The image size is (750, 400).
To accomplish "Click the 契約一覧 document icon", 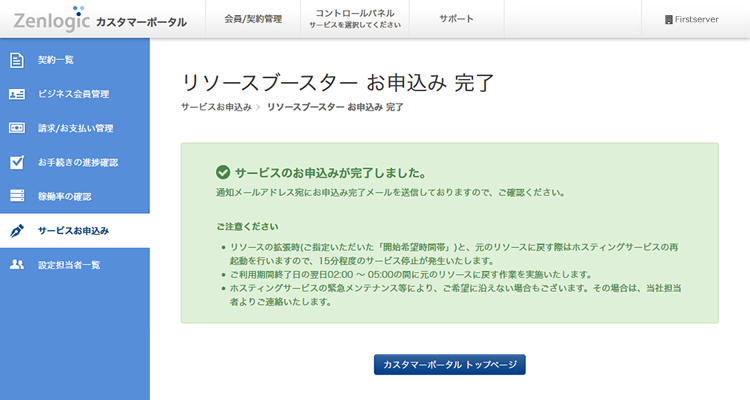I will 17,60.
